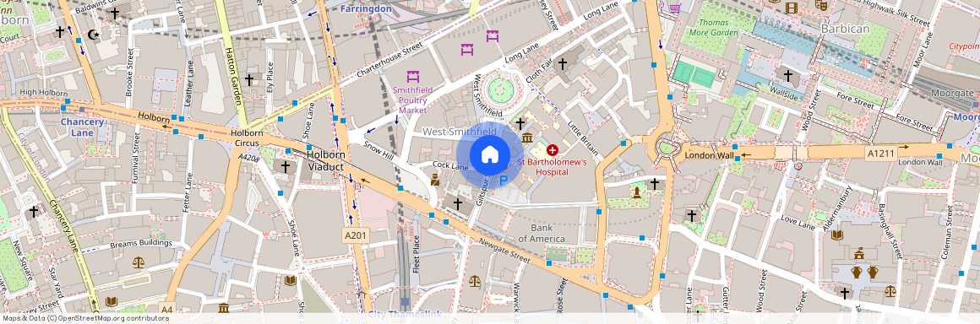
Task: Select the Cock Lane street label
Action: (x=450, y=167)
